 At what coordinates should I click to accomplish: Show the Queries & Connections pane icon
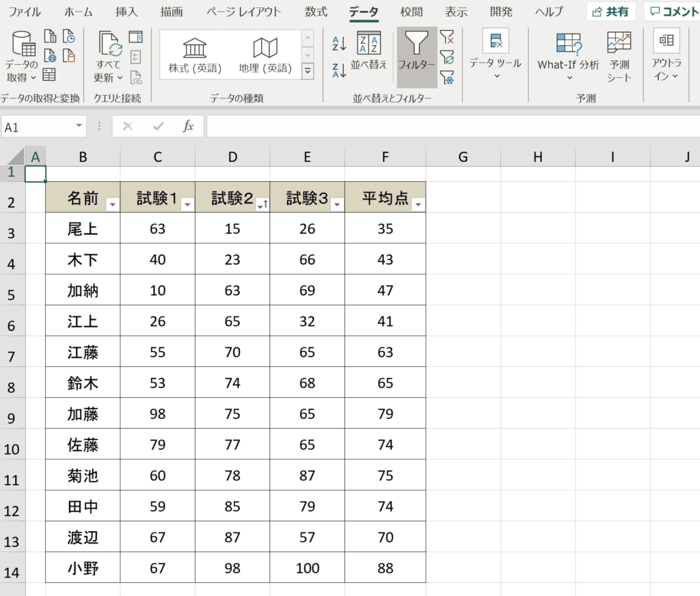tap(135, 37)
